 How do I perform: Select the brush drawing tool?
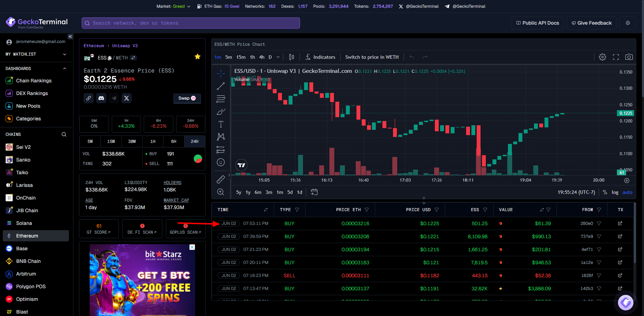221,112
